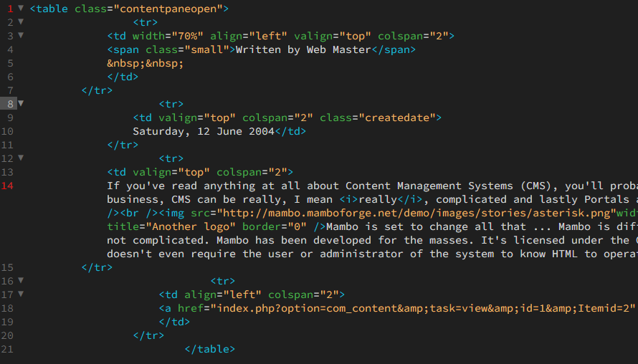638x364 pixels.
Task: Select line number 14 in gutter
Action: coord(7,186)
